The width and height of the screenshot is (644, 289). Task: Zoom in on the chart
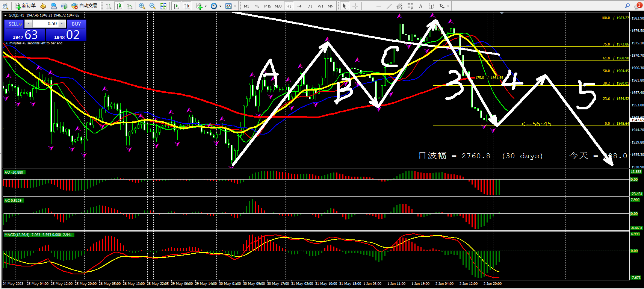[x=142, y=6]
